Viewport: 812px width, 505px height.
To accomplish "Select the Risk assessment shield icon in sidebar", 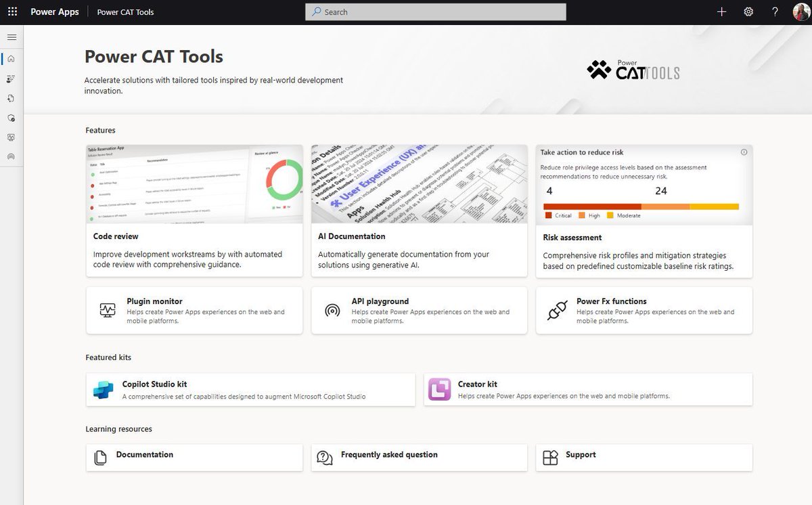I will tap(11, 118).
